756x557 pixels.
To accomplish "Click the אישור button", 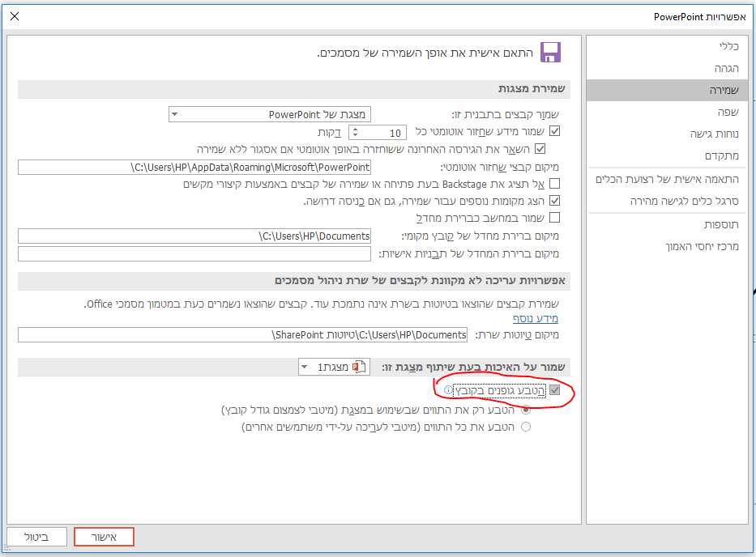I will (105, 537).
